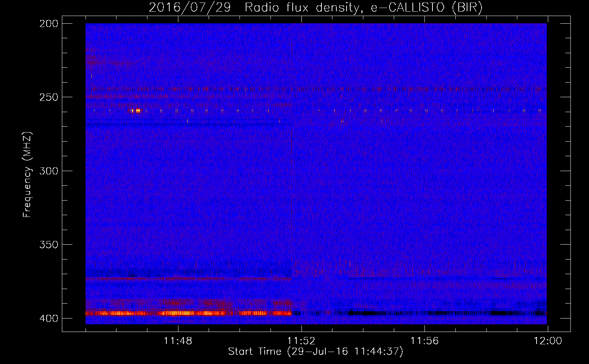Click the plot title '2016/07/29 Radio flux density'
The height and width of the screenshot is (364, 589).
click(x=254, y=7)
